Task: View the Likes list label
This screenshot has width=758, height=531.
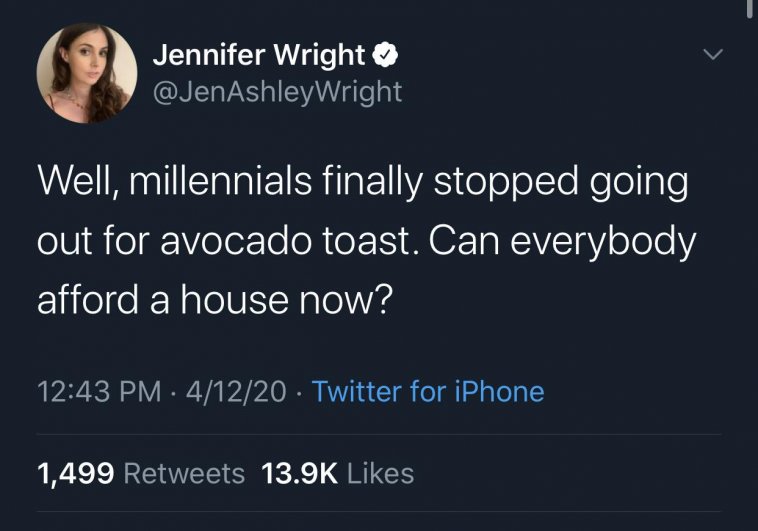Action: point(380,472)
